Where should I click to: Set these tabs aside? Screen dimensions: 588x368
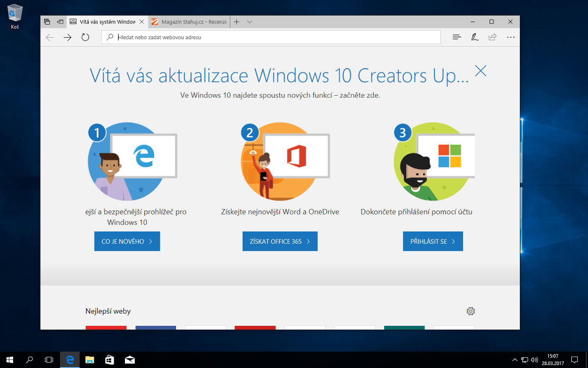[x=60, y=22]
